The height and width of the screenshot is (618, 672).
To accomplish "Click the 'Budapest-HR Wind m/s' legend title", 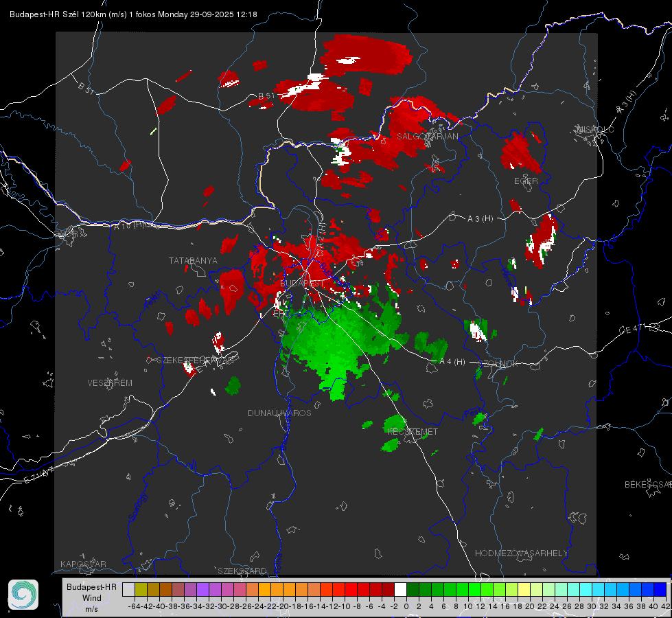I will [x=92, y=598].
